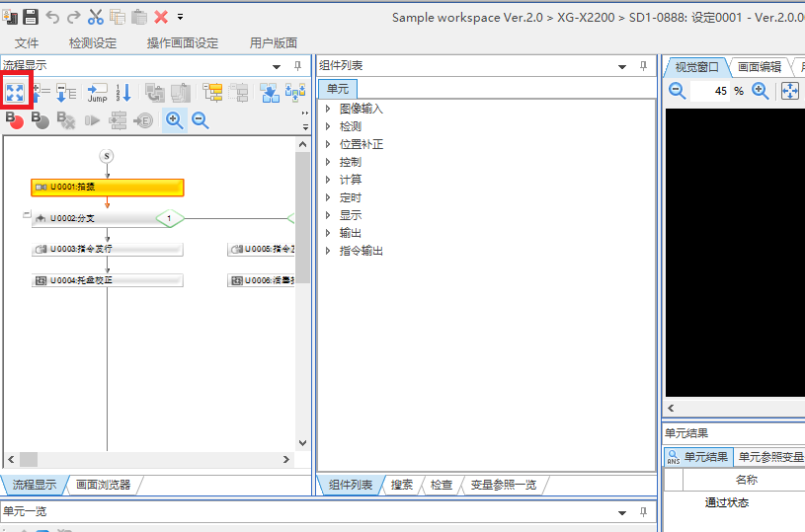Click the zoom percentage field showing 45

tap(710, 92)
